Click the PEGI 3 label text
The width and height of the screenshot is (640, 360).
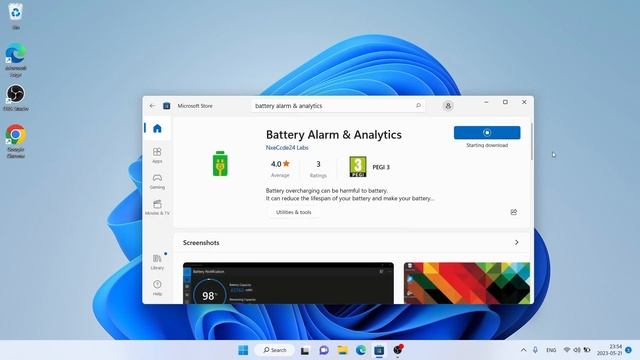pos(381,167)
